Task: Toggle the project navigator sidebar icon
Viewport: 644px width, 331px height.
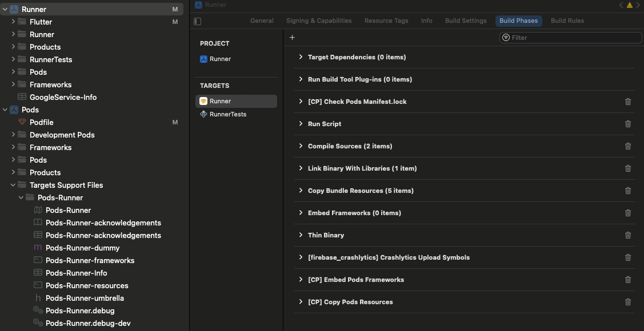Action: (198, 21)
